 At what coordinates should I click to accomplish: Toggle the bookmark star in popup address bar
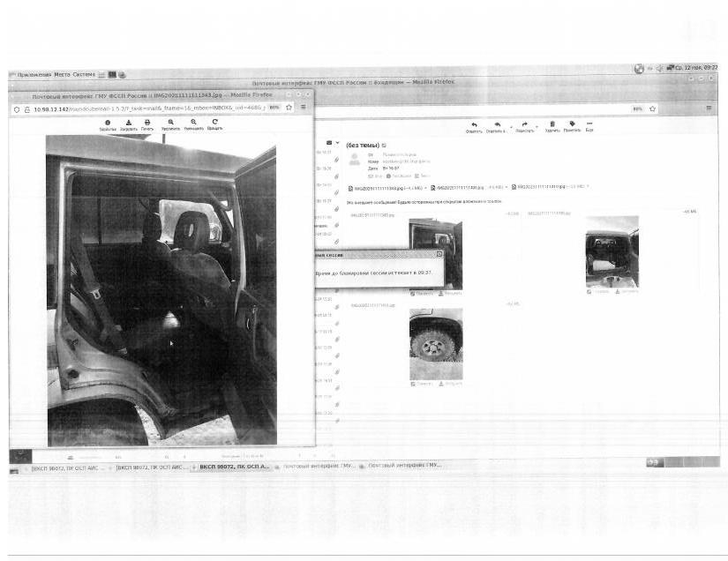[x=289, y=108]
